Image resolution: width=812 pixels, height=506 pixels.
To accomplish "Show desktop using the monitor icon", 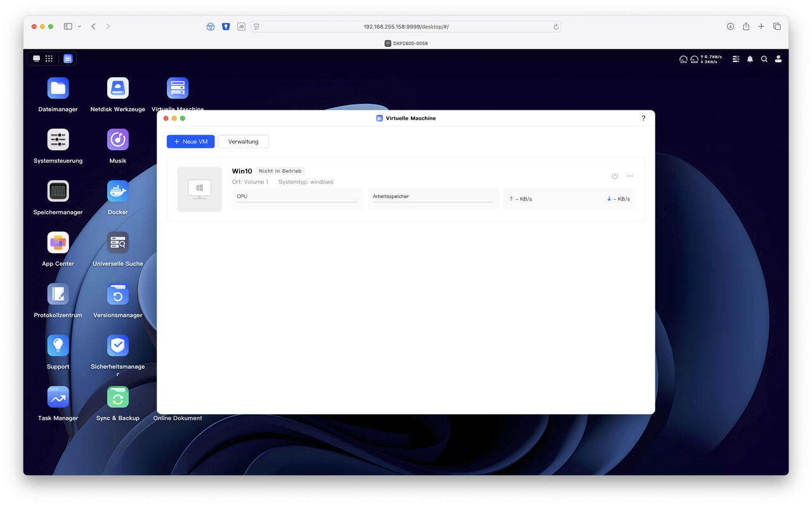I will coord(37,59).
